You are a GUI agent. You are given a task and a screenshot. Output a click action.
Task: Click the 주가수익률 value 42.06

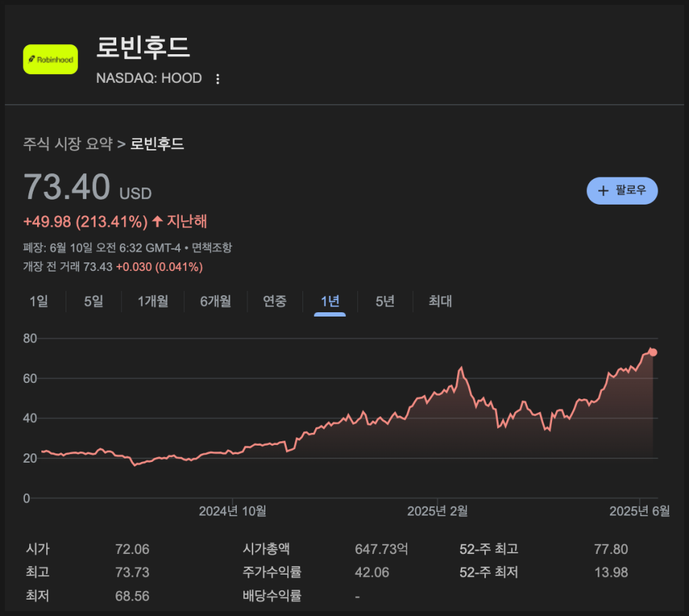(x=372, y=573)
